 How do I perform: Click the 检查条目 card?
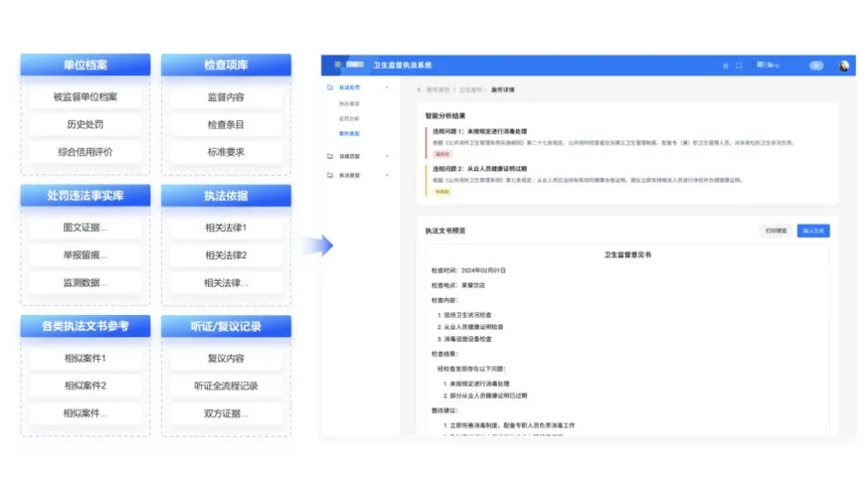click(x=226, y=124)
